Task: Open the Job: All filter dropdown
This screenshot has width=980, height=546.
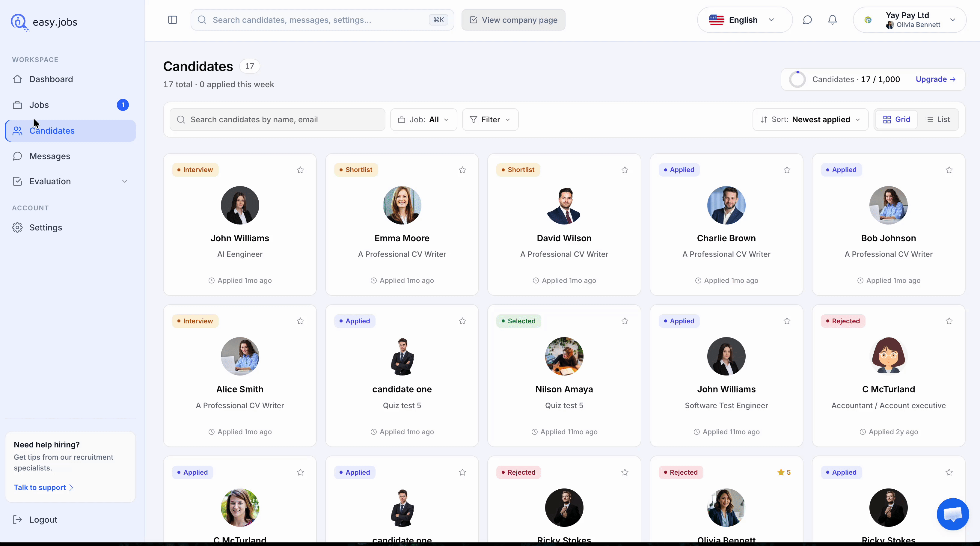Action: pos(423,120)
